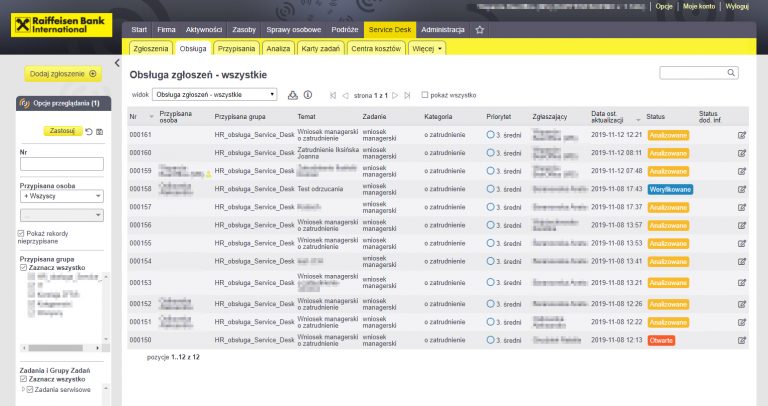Open edit icon for ticket 000161
The image size is (768, 406).
742,135
